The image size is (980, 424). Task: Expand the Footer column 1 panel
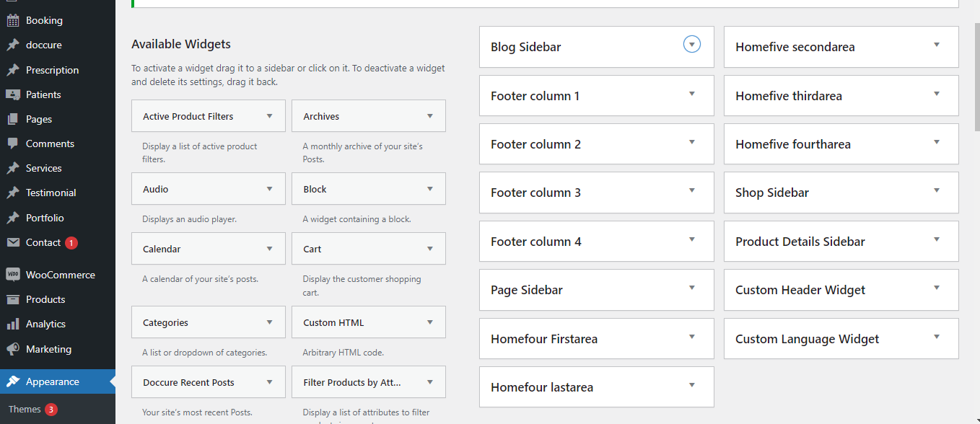(691, 94)
